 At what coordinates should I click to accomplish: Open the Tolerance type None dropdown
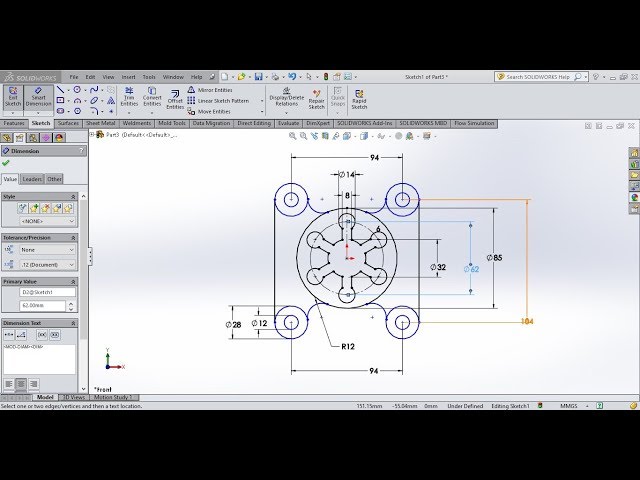[48, 250]
